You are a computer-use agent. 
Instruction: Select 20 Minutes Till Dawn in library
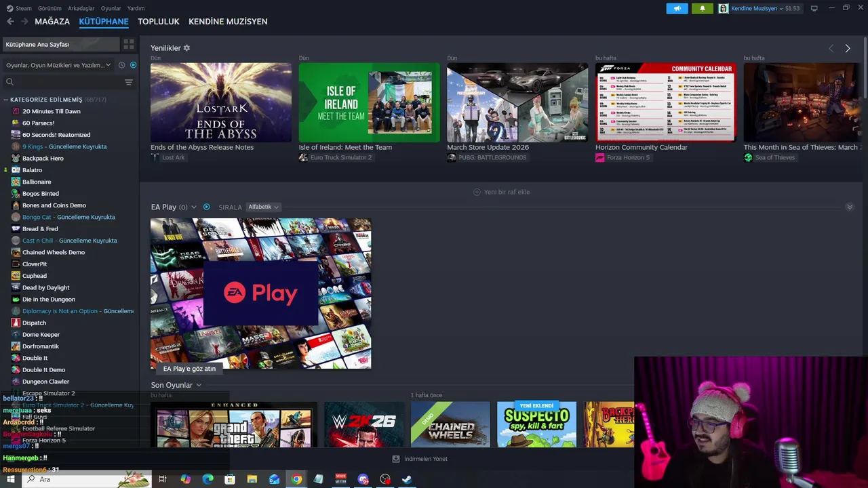[x=52, y=111]
